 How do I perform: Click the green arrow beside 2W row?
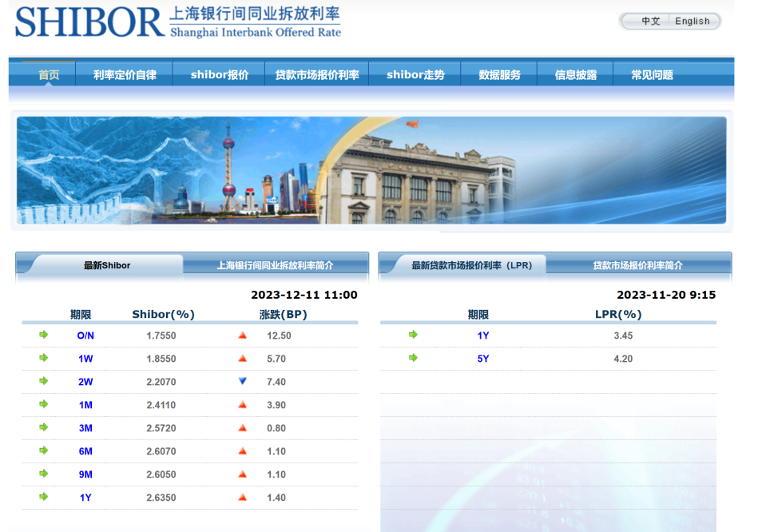click(44, 381)
